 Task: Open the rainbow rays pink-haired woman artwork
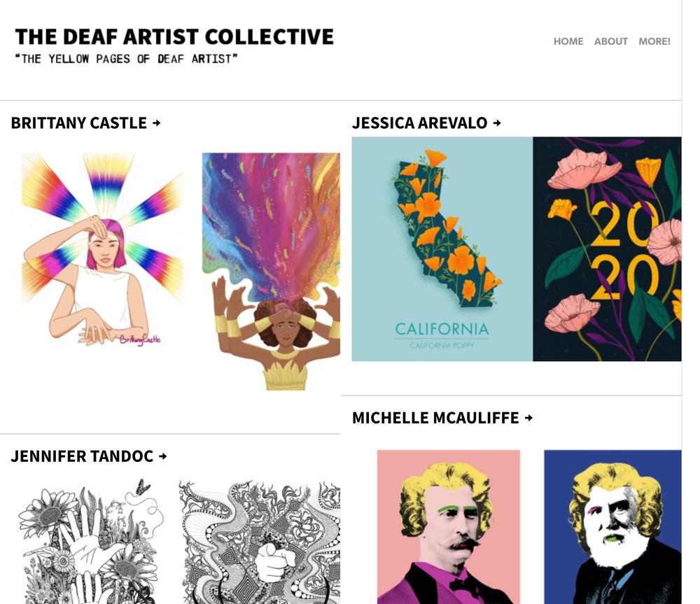pos(103,250)
